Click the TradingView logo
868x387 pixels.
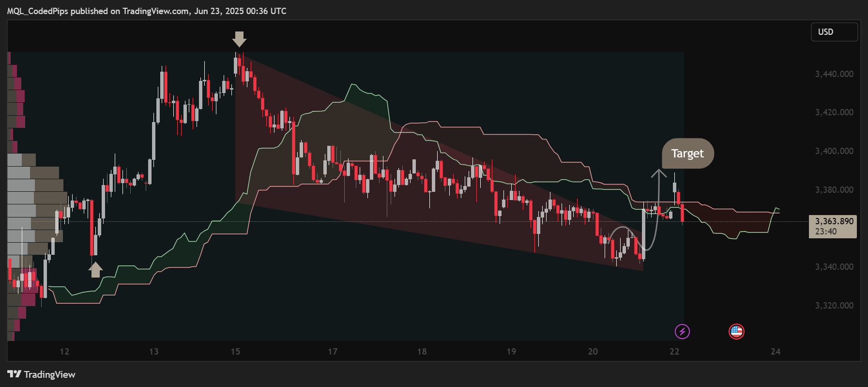coord(42,374)
